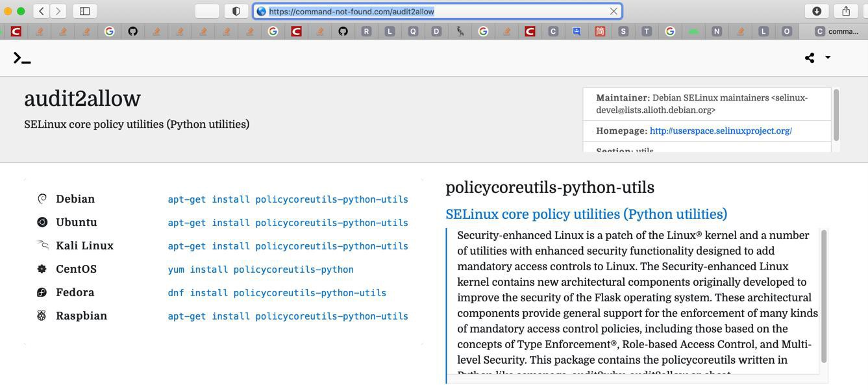
Task: Switch to the green icon tab
Action: pyautogui.click(x=693, y=31)
